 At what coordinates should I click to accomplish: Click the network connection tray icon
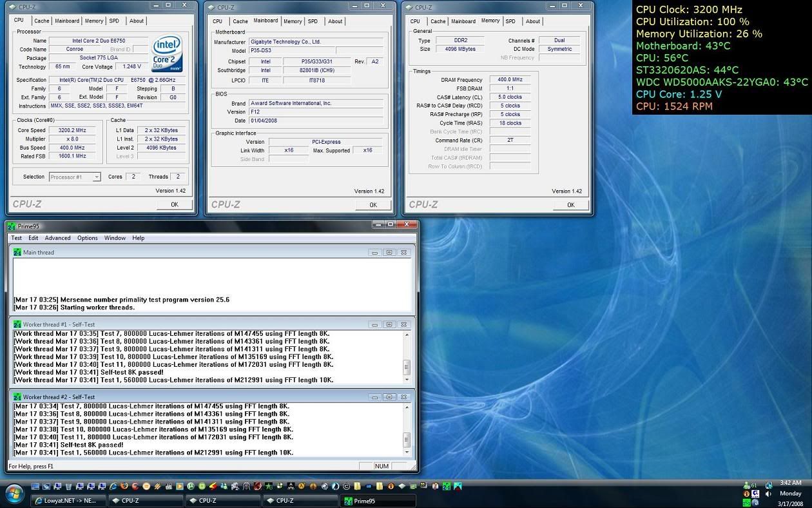pyautogui.click(x=769, y=485)
